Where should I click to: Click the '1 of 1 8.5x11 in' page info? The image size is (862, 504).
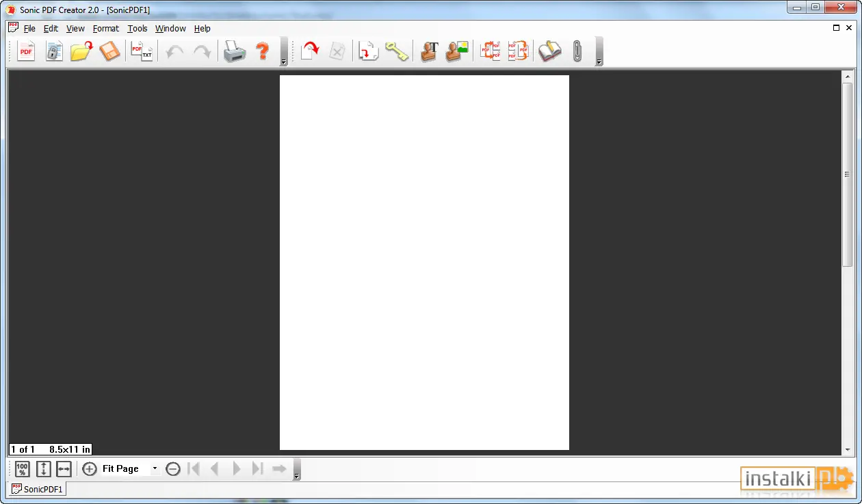point(50,449)
